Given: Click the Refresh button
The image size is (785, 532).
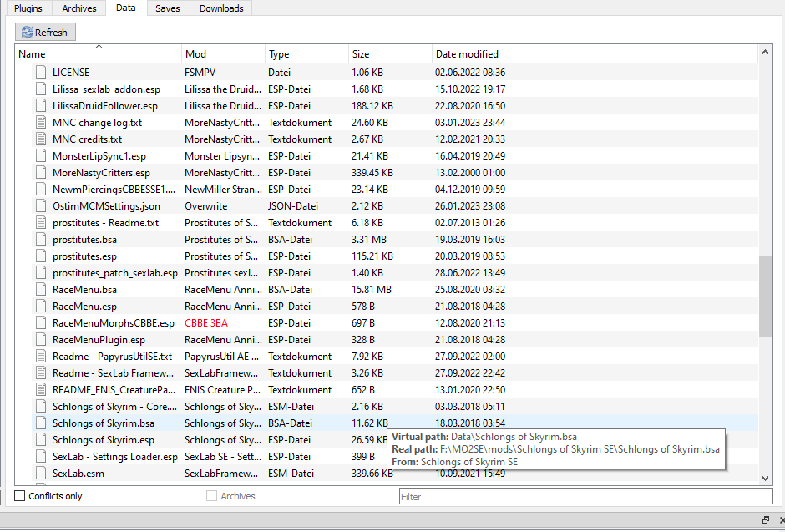Looking at the screenshot, I should coord(45,32).
